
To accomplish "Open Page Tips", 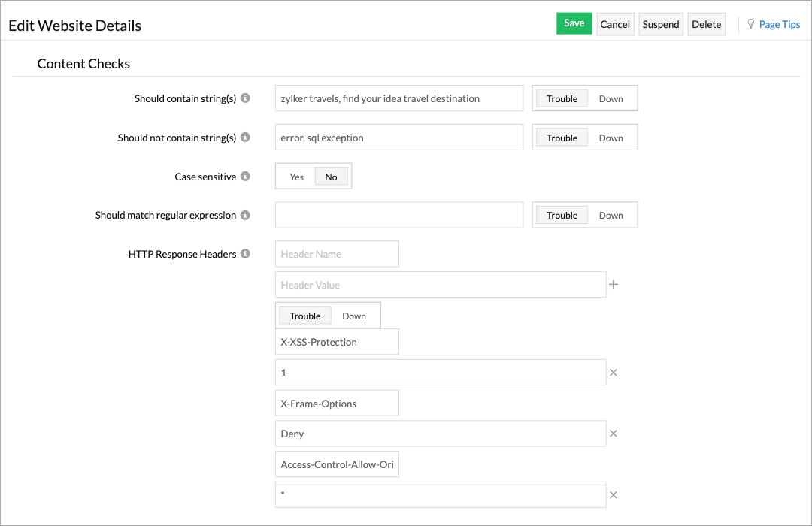I will [778, 23].
